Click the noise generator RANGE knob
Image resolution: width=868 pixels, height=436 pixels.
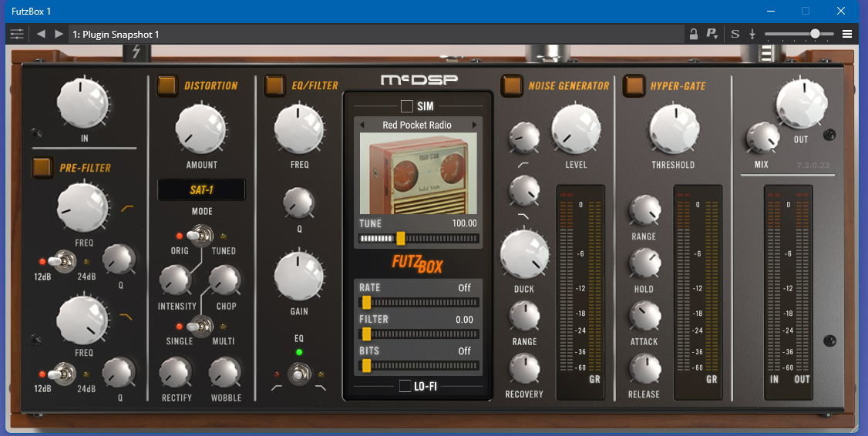[524, 316]
